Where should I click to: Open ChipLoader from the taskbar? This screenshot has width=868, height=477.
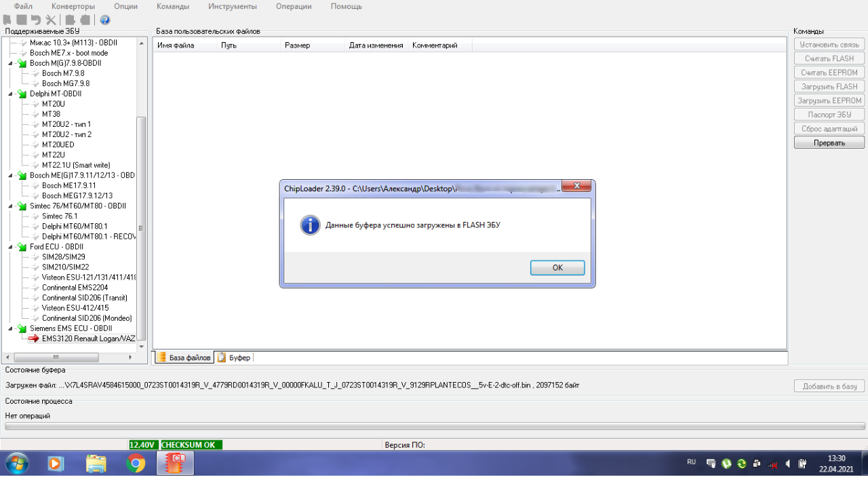point(176,463)
